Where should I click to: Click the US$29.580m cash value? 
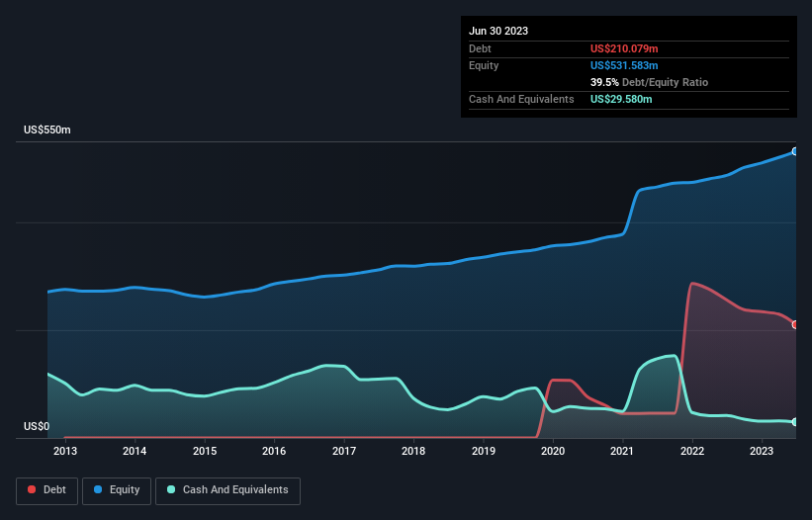tap(621, 99)
